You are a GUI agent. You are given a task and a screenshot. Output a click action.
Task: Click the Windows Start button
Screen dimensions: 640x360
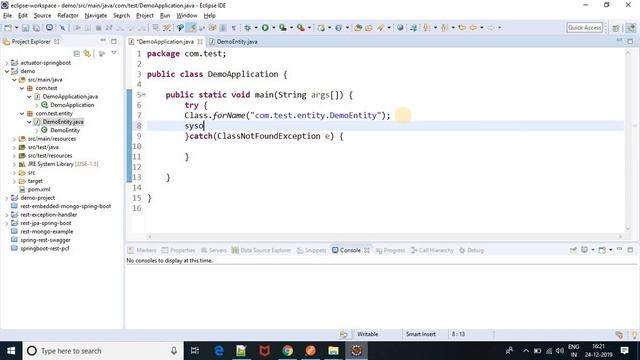click(x=11, y=351)
